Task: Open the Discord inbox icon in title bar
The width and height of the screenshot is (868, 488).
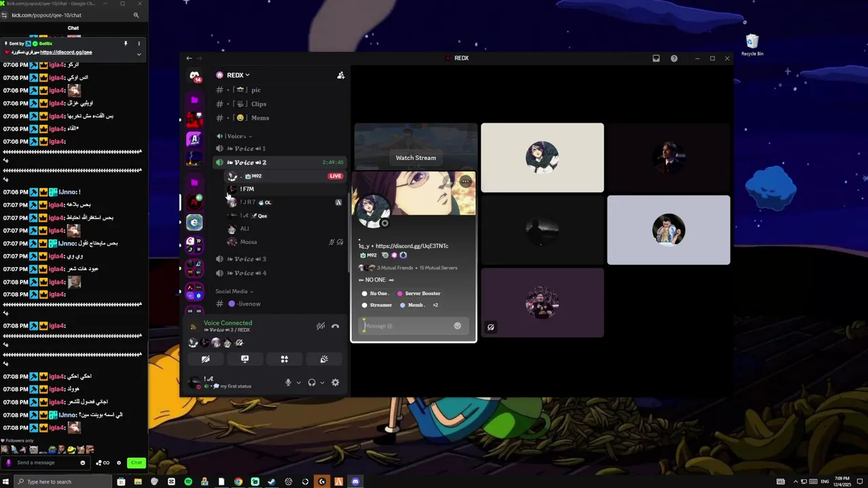Action: 656,58
